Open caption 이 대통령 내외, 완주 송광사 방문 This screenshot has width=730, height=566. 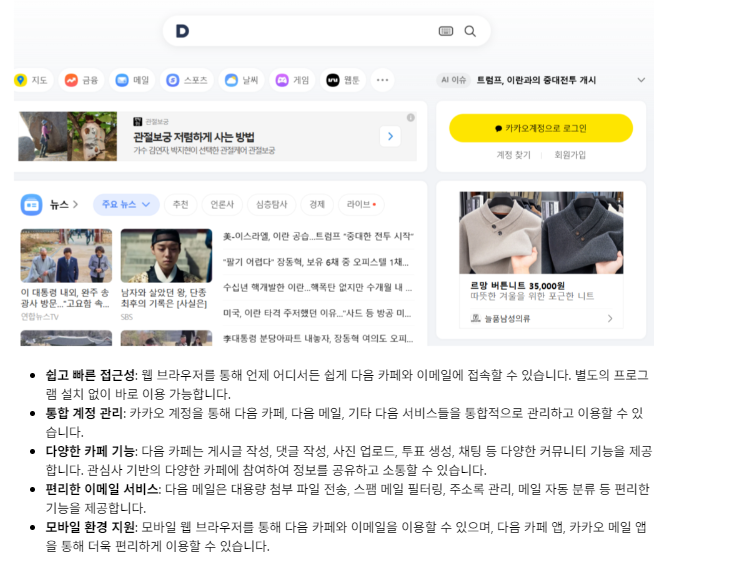coord(65,298)
